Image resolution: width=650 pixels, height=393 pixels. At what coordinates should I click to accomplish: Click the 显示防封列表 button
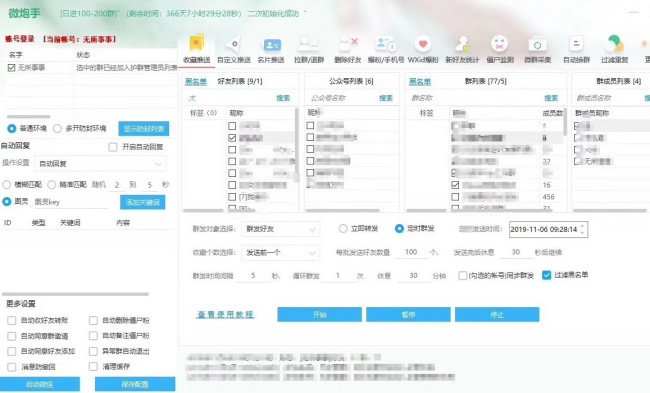click(143, 129)
